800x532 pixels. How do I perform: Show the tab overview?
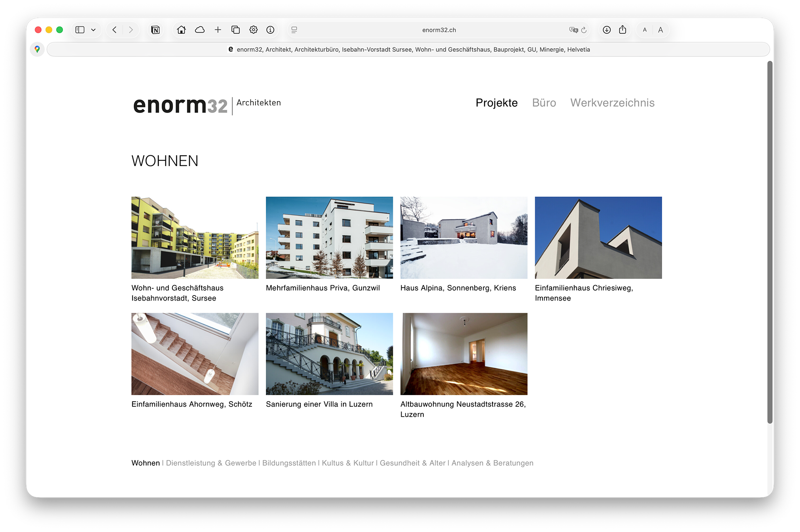tap(235, 30)
